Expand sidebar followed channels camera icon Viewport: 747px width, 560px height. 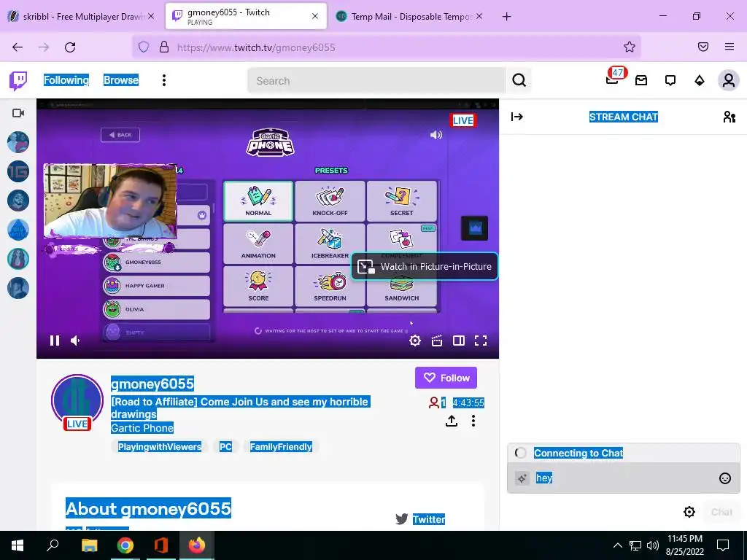pyautogui.click(x=18, y=113)
